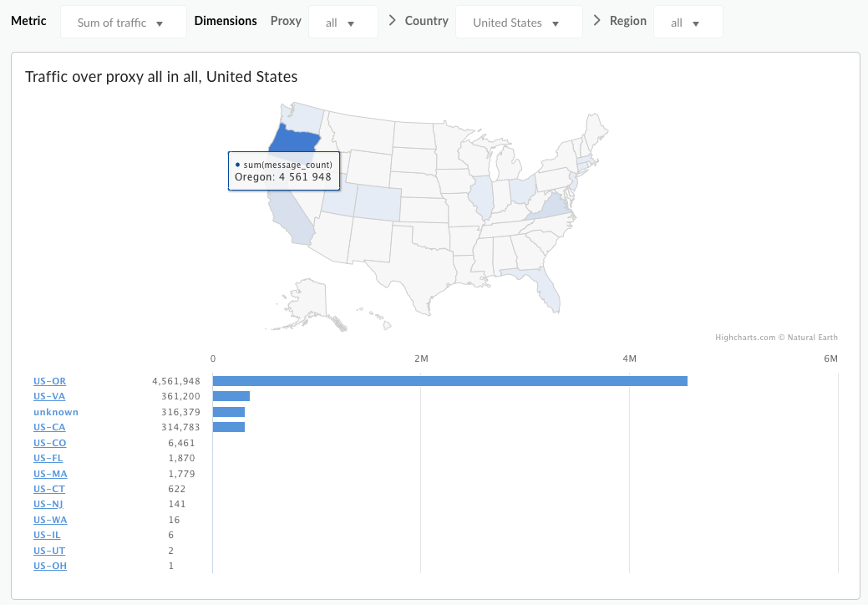
Task: Click the chevron arrow before Country
Action: click(393, 21)
